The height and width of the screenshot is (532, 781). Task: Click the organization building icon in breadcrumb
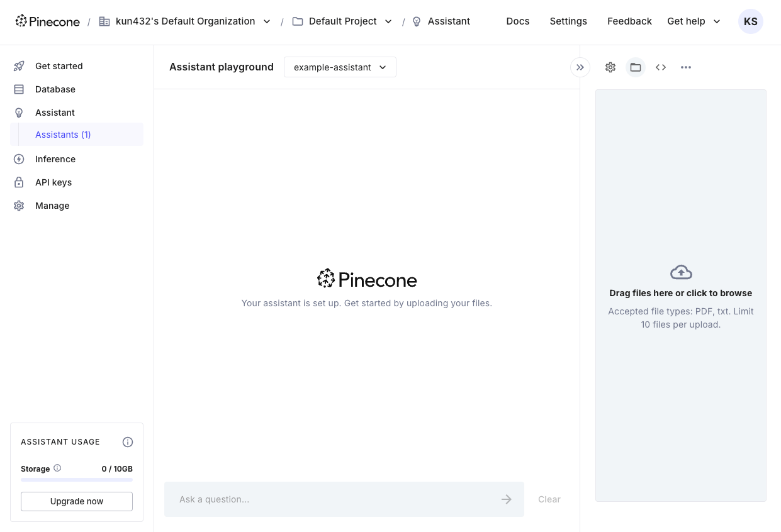pyautogui.click(x=104, y=21)
